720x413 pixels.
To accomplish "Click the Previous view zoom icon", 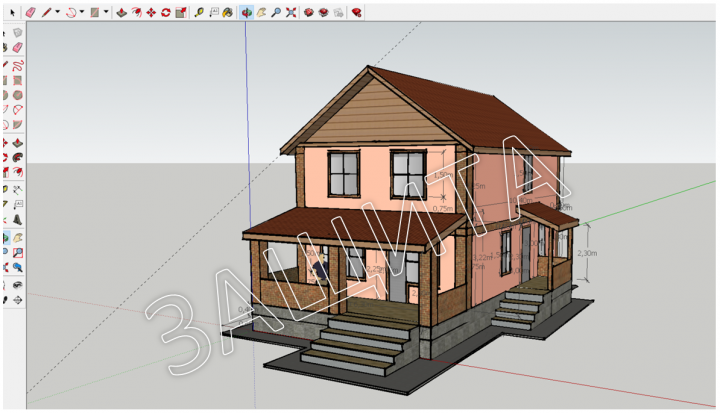I will pos(17,267).
